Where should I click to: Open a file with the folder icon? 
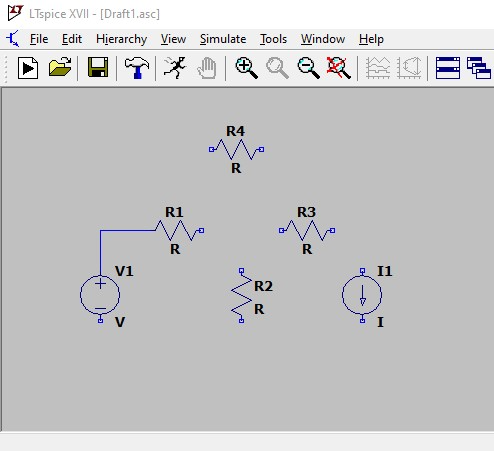coord(60,68)
